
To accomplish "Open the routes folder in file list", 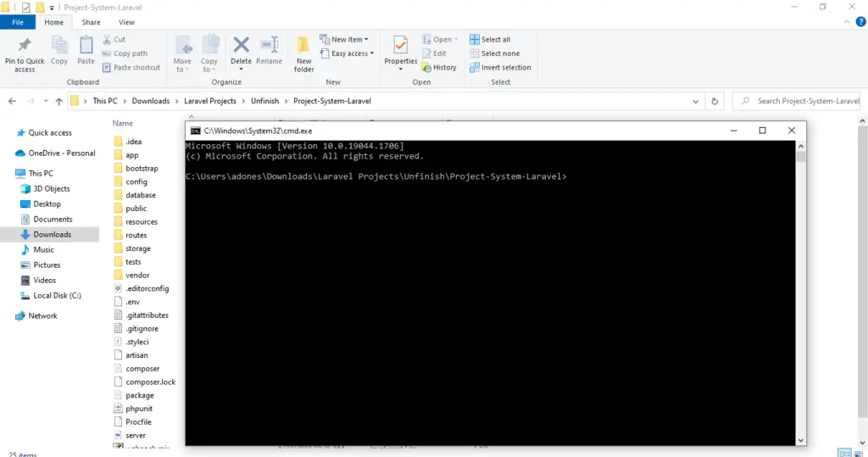I will pyautogui.click(x=136, y=235).
